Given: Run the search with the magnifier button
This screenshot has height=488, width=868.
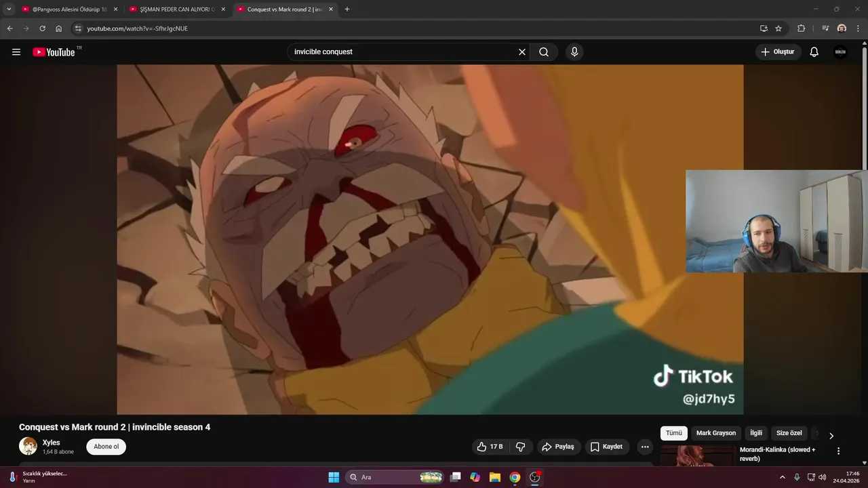Looking at the screenshot, I should point(544,52).
